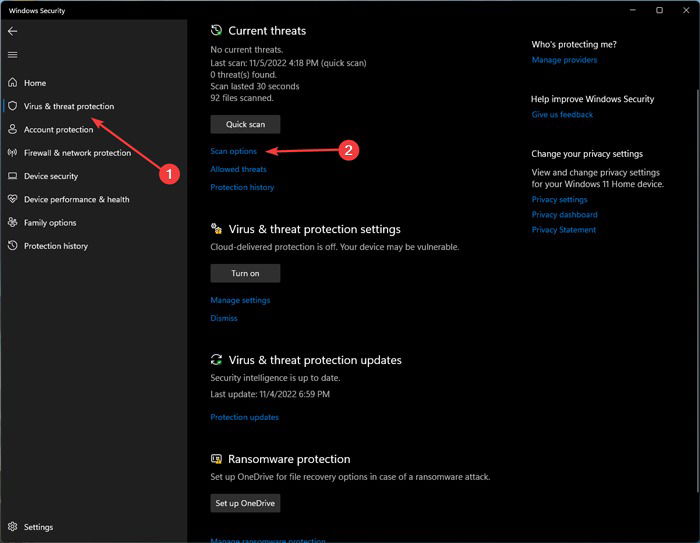Minimize the Windows Security window
The width and height of the screenshot is (700, 543).
633,10
